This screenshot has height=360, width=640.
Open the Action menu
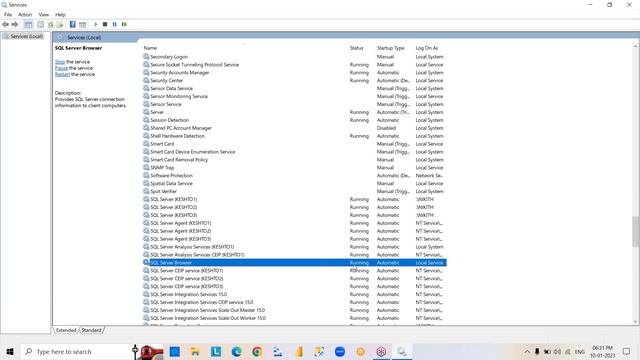coord(25,15)
